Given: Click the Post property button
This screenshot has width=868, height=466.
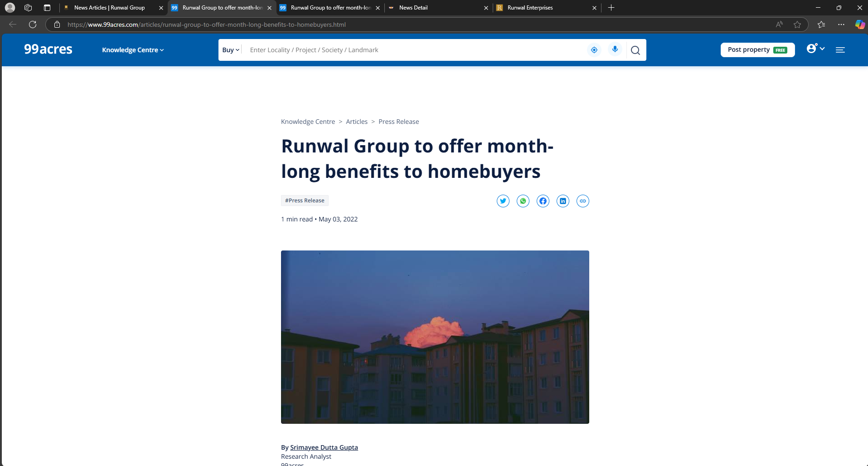Looking at the screenshot, I should pos(757,50).
